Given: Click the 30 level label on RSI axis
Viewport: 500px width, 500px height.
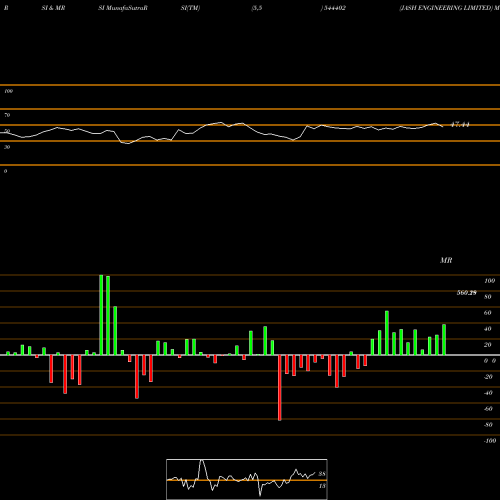Looking at the screenshot, I should [x=7, y=147].
